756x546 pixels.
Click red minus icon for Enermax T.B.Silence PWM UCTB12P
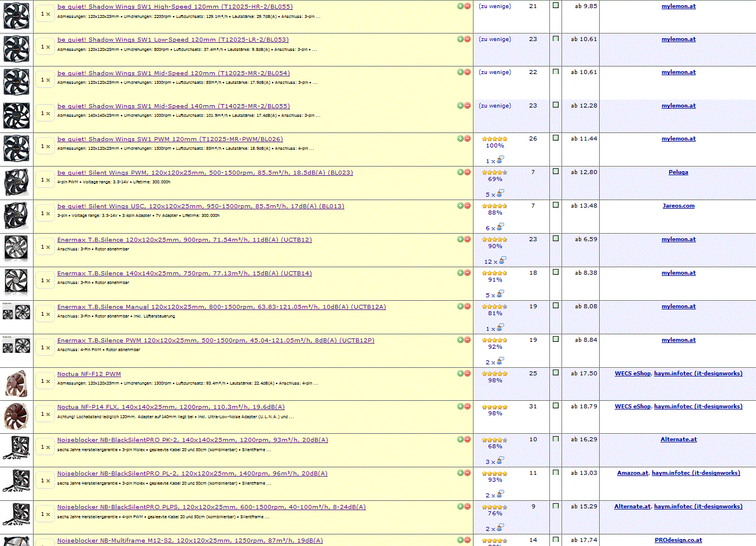(467, 340)
